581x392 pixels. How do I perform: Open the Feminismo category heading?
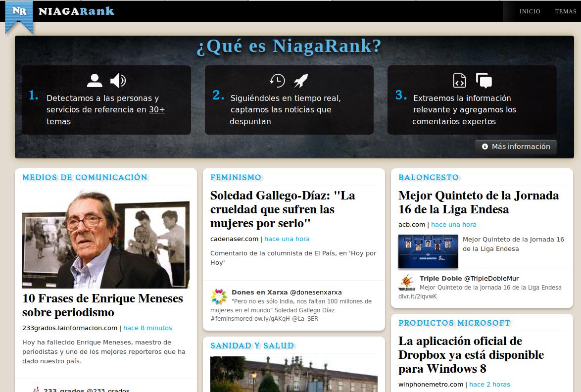pos(236,177)
